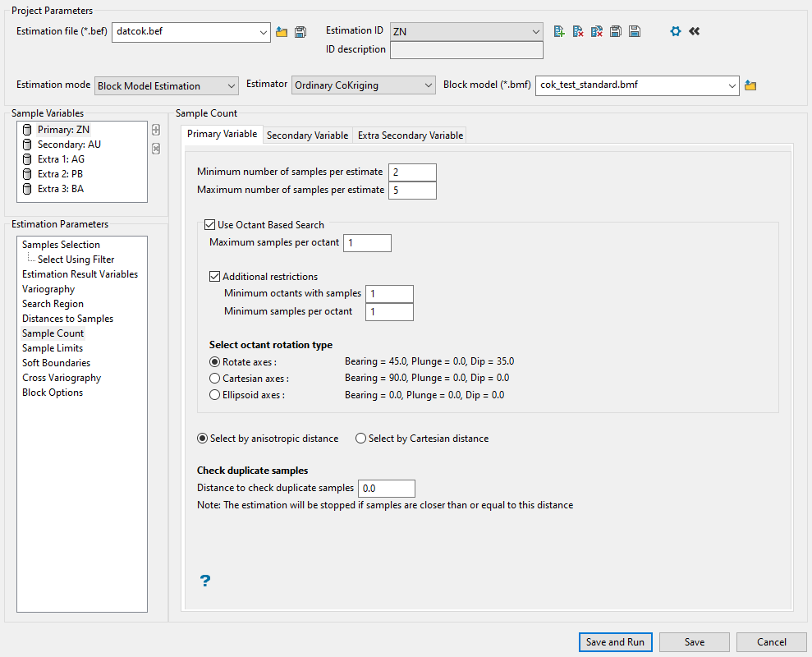Open the Extra Secondary Variable tab
Image resolution: width=812 pixels, height=657 pixels.
(410, 136)
